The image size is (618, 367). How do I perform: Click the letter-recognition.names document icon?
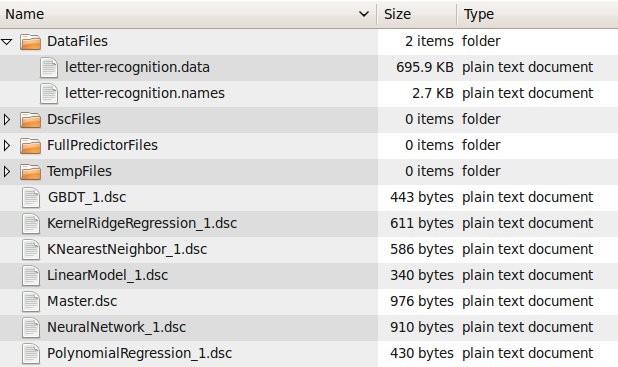pos(49,93)
